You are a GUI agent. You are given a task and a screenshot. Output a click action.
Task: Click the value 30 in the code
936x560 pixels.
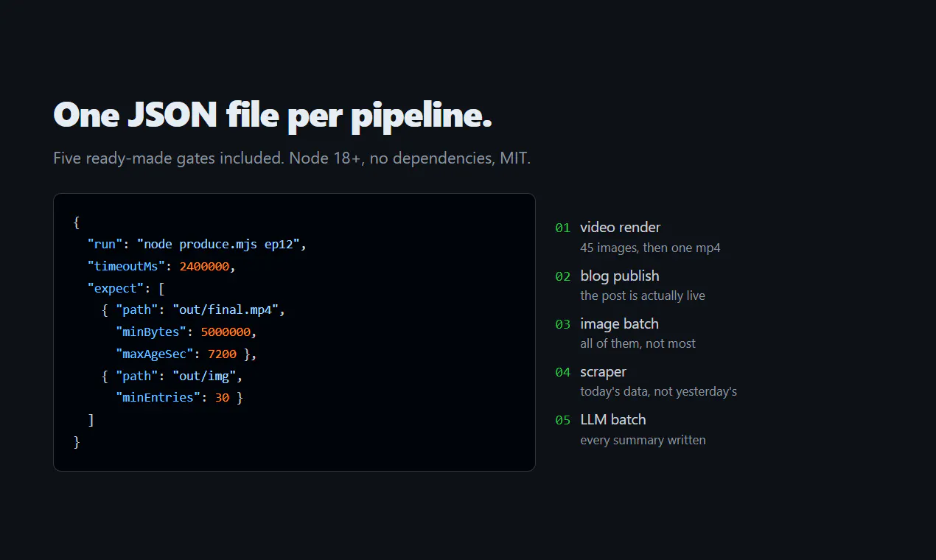[x=222, y=398]
